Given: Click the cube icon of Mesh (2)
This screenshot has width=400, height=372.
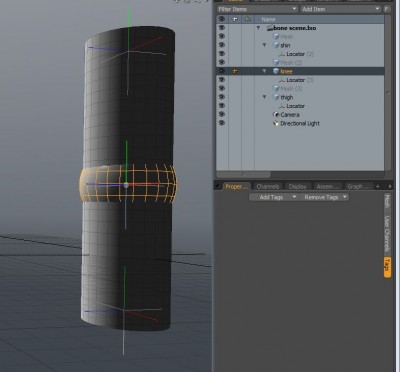Looking at the screenshot, I should (x=276, y=62).
